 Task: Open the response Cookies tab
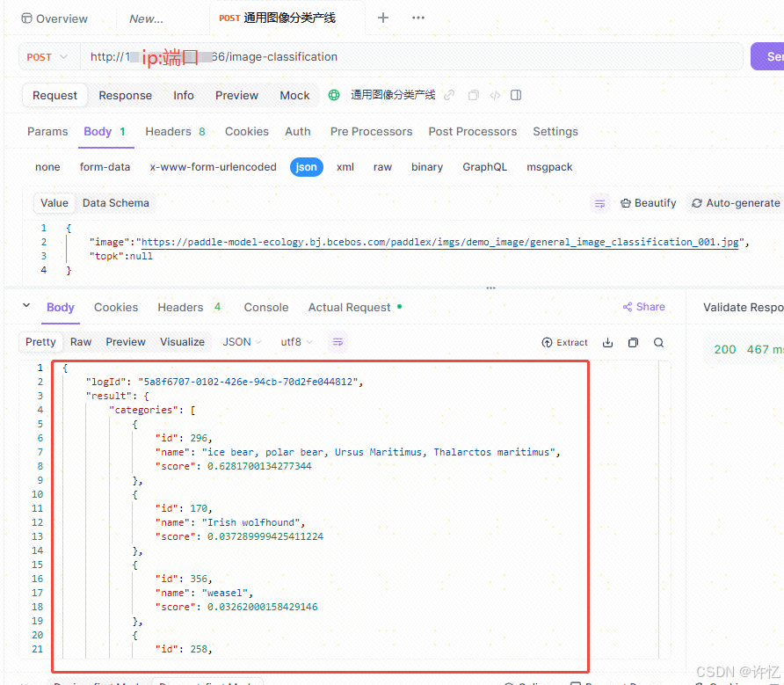116,307
